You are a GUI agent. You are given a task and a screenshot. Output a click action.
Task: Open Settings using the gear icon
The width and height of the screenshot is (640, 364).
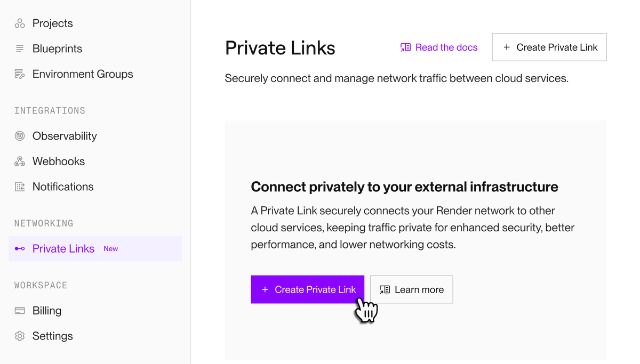tap(19, 336)
